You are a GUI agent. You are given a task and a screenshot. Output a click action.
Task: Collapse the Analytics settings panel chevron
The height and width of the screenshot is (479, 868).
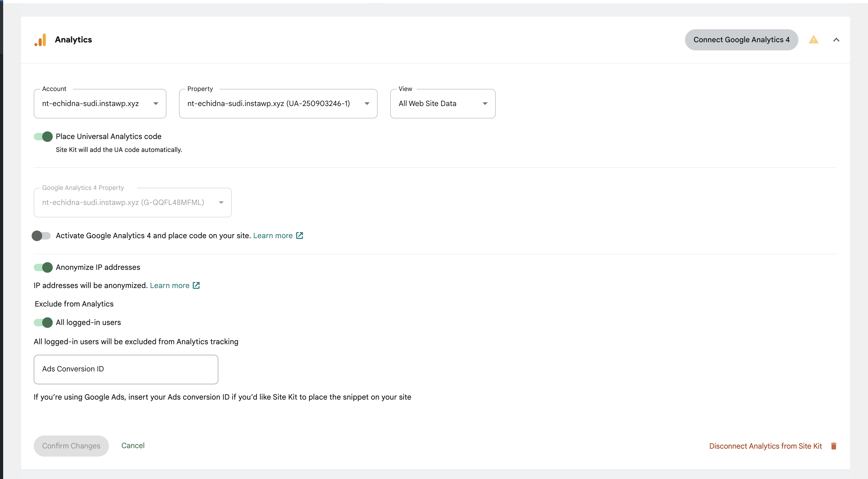click(837, 40)
